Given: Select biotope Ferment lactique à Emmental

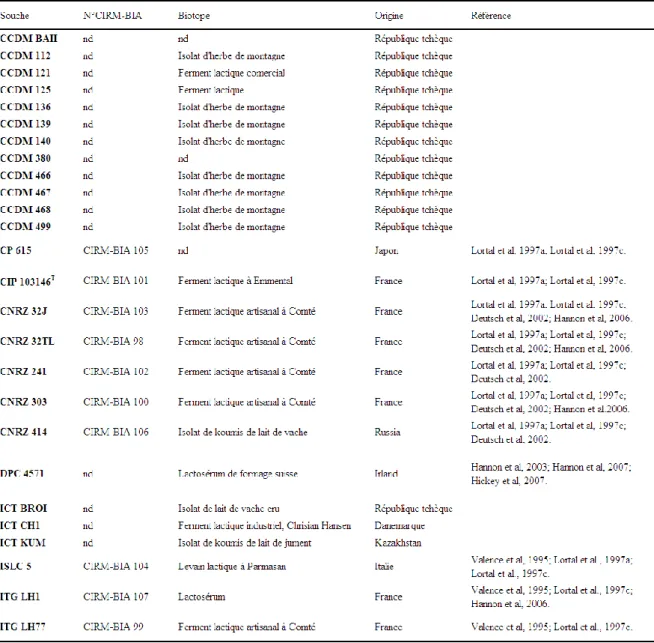Looking at the screenshot, I should point(235,281).
